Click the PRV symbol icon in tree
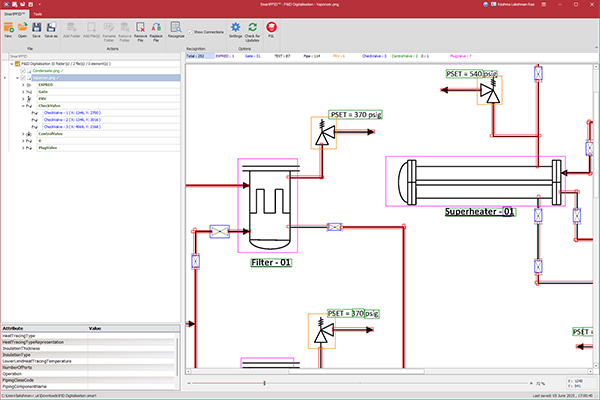Screen dimensions: 600x400 pos(29,99)
